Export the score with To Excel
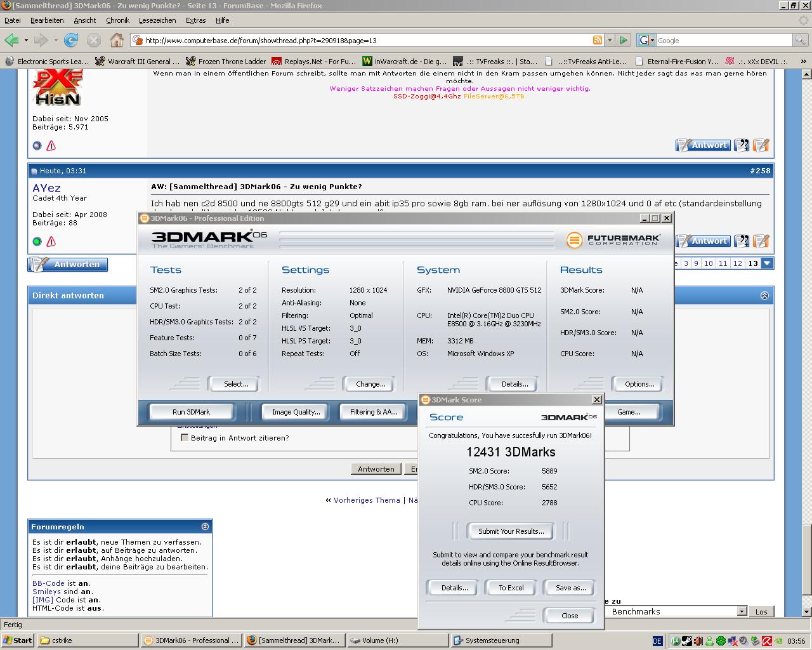812x650 pixels. 511,588
